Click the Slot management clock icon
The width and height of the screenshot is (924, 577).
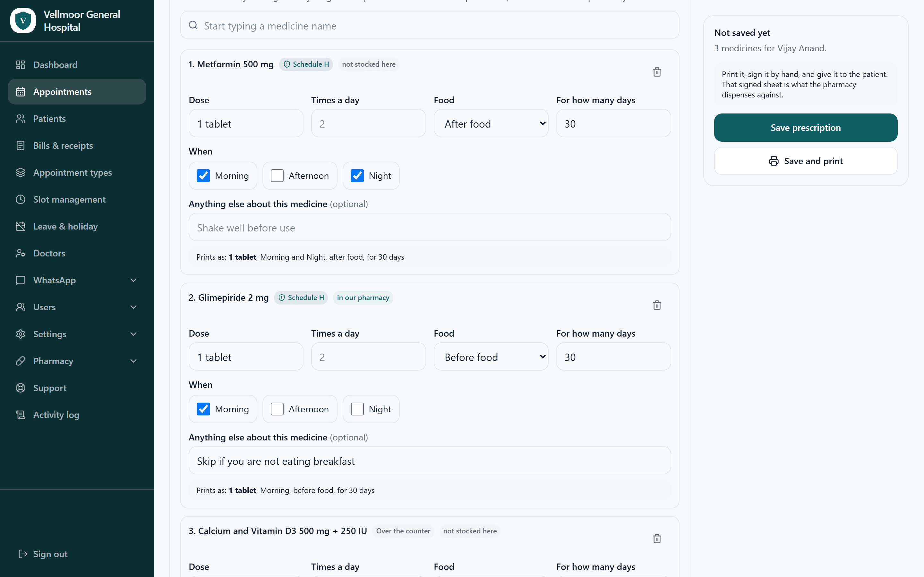pos(21,199)
